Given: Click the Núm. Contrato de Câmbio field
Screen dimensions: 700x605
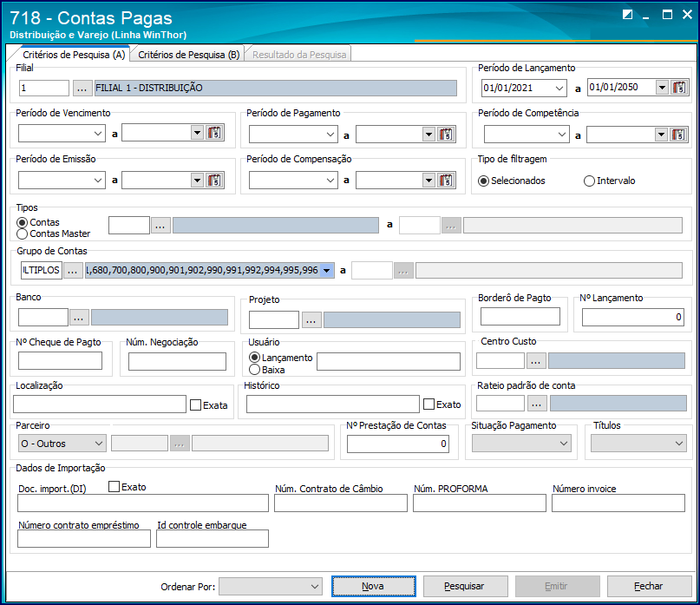Looking at the screenshot, I should click(x=341, y=503).
